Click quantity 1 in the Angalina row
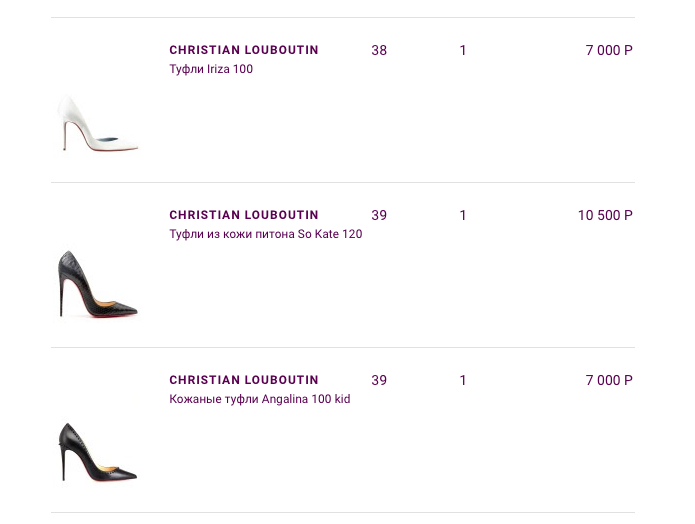The image size is (695, 524). click(x=463, y=380)
